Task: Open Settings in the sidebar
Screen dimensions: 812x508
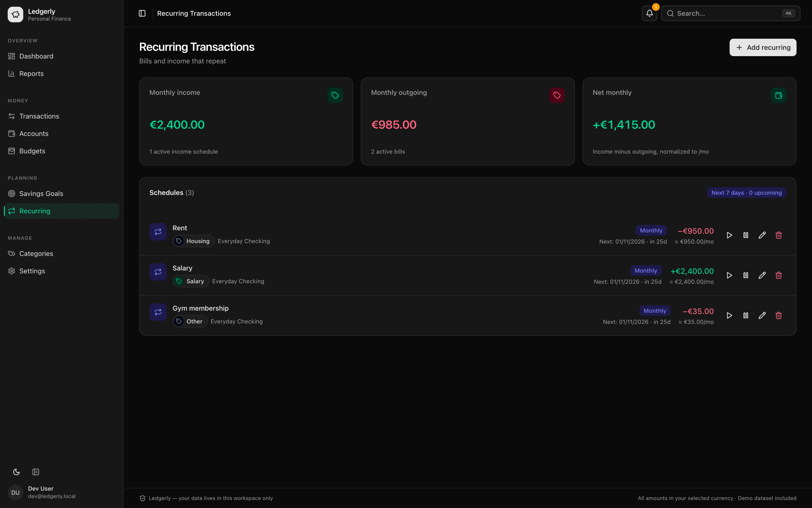Action: click(62, 271)
